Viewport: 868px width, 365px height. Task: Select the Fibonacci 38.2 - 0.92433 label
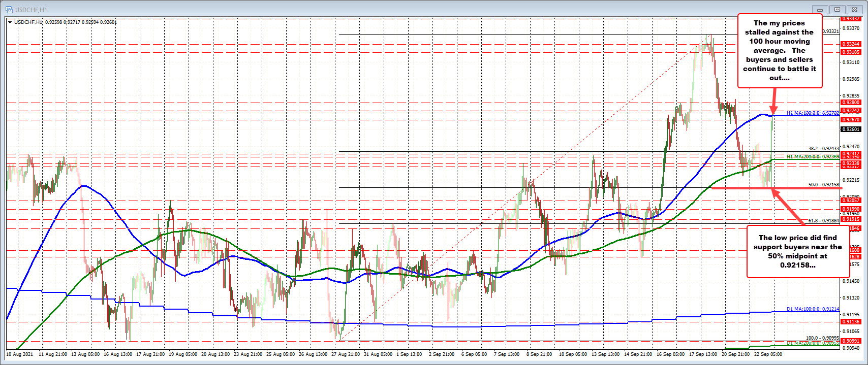[824, 149]
